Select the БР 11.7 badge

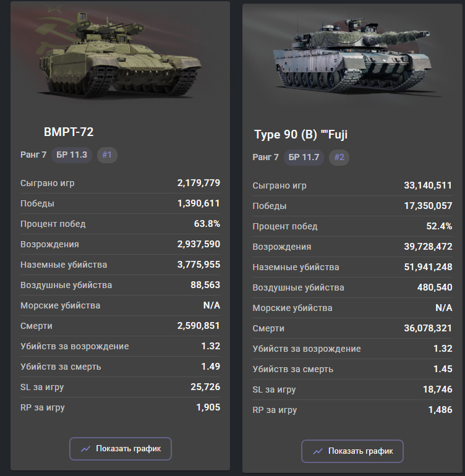point(304,157)
